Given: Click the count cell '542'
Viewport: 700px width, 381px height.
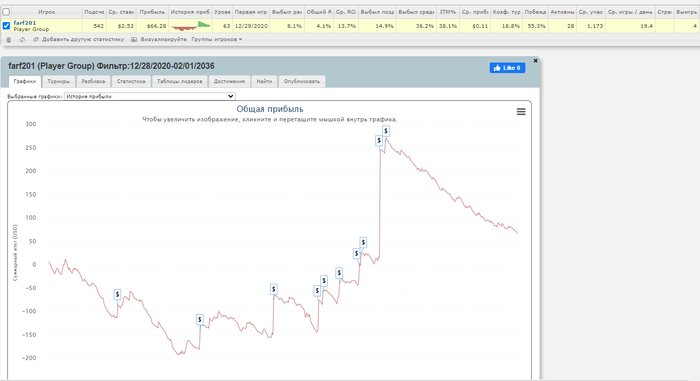Looking at the screenshot, I should click(99, 26).
